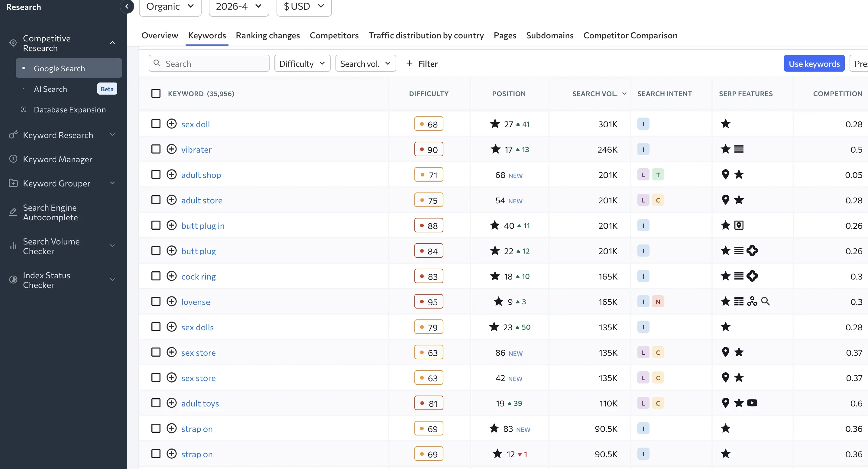This screenshot has width=868, height=469.
Task: Open the Ranking changes tab
Action: click(267, 35)
